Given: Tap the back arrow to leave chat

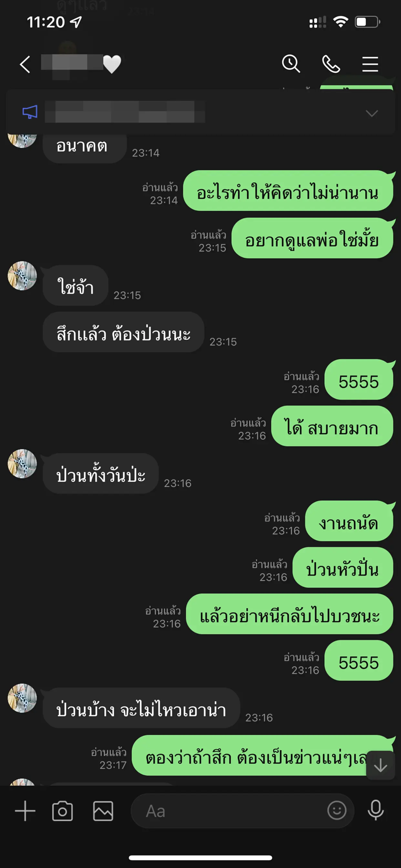Looking at the screenshot, I should 25,64.
